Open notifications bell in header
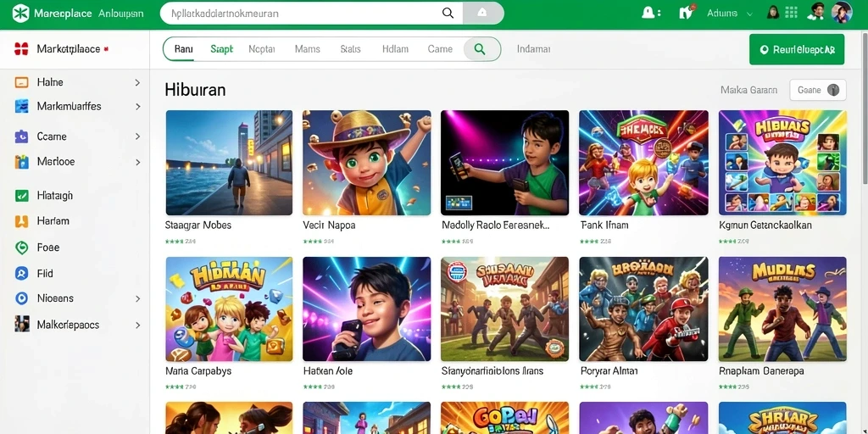Image resolution: width=868 pixels, height=434 pixels. click(648, 13)
